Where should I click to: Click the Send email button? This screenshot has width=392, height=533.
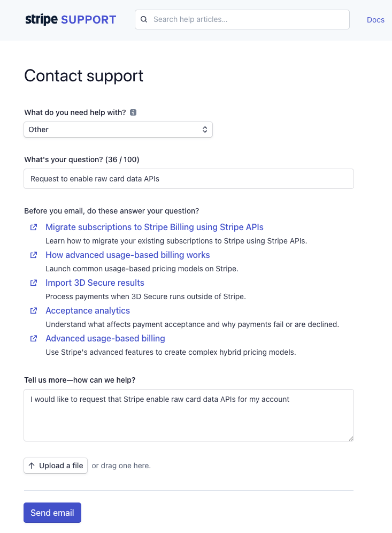point(52,512)
